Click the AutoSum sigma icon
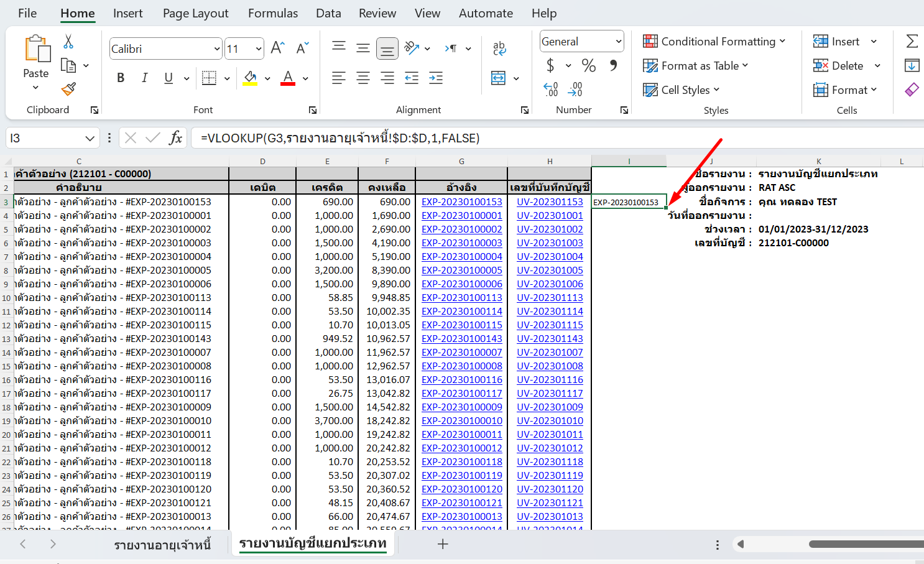Image resolution: width=924 pixels, height=564 pixels. [x=912, y=41]
